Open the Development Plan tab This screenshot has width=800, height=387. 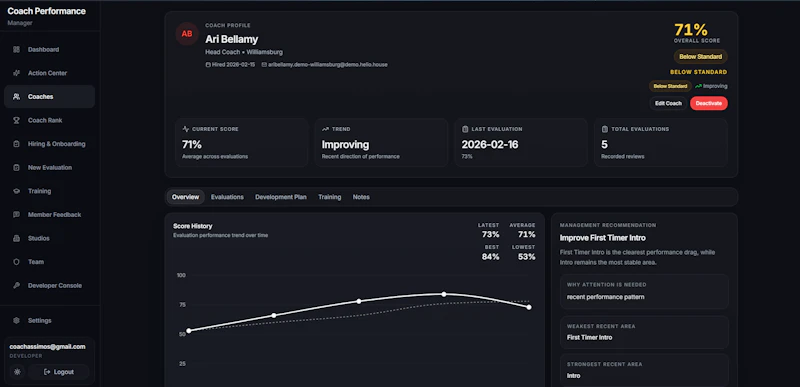coord(281,197)
